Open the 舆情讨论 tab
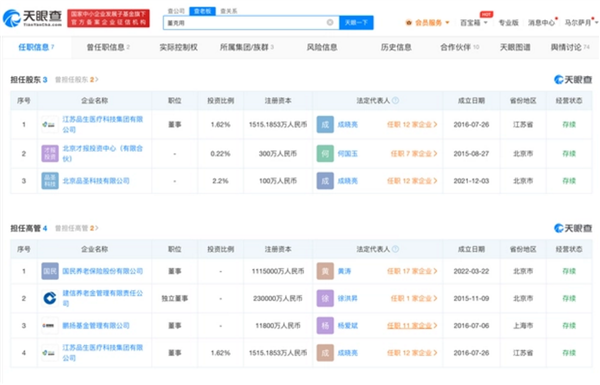 (570, 47)
